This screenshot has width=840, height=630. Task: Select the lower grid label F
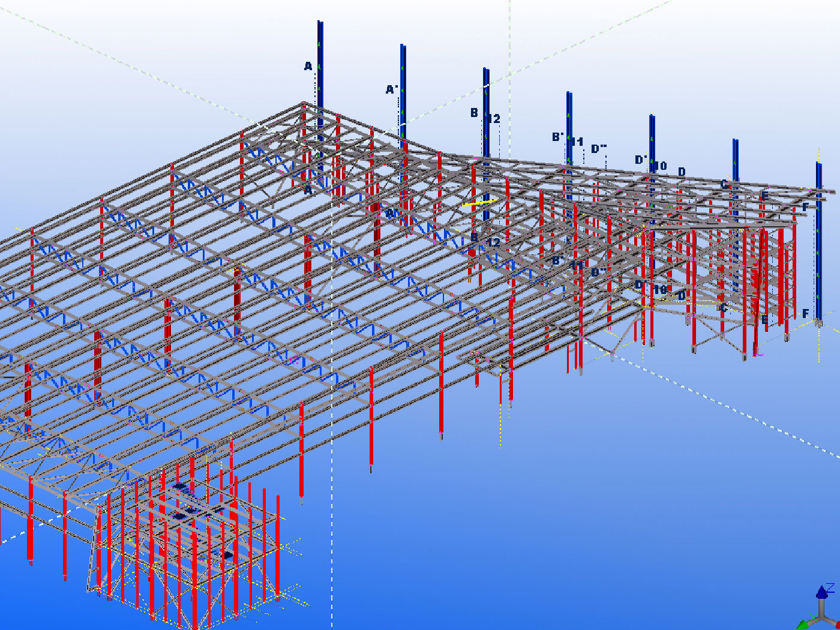(x=805, y=314)
